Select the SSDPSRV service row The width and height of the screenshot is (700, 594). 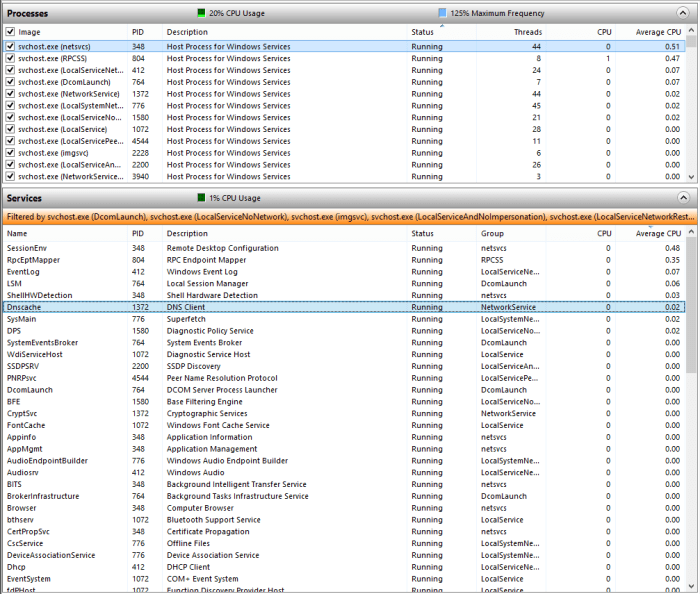[x=344, y=366]
